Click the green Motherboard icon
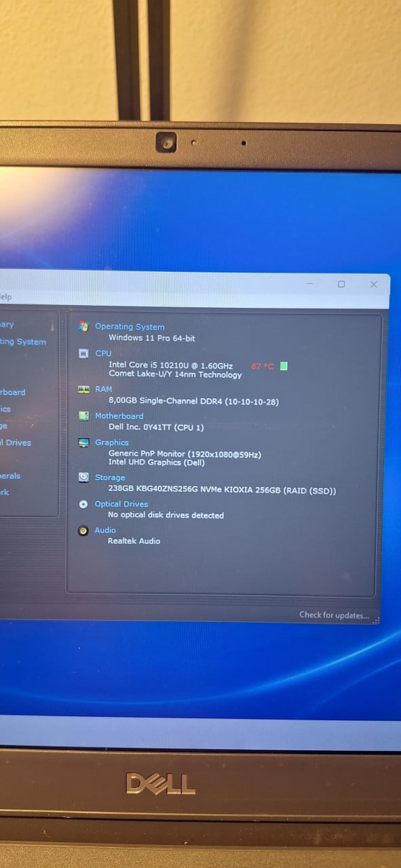Screen dimensions: 401x868 83,416
